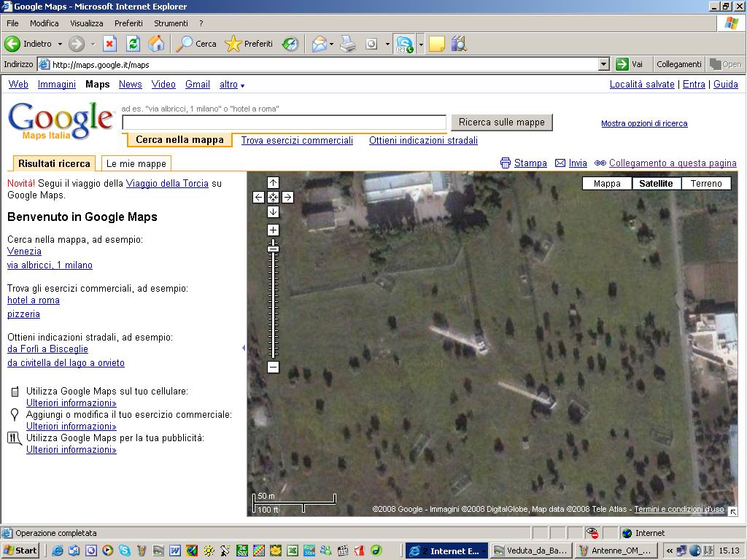Open the address bar dropdown
Screen dimensions: 747x560
(x=603, y=64)
